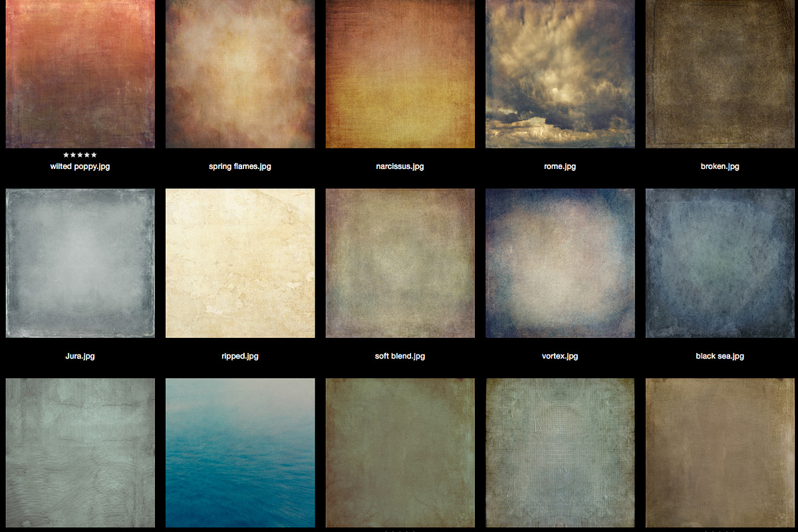Viewport: 798px width, 532px height.
Task: Select the broken dark olive thumbnail
Action: pos(720,73)
